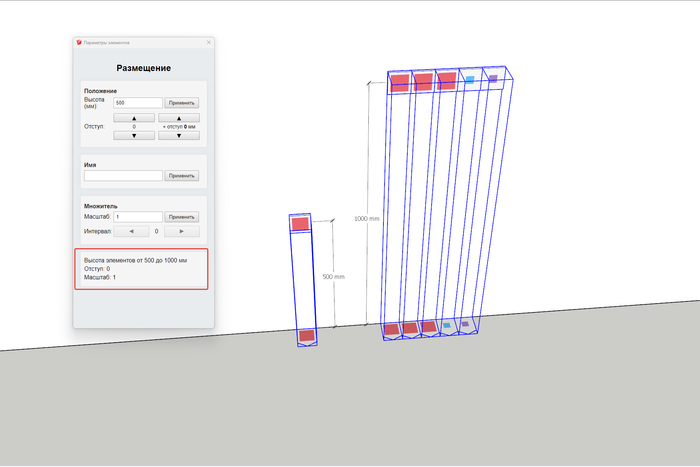Screen dimensions: 700x467
Task: Pick the light blue square atop tall group
Action: (x=469, y=79)
